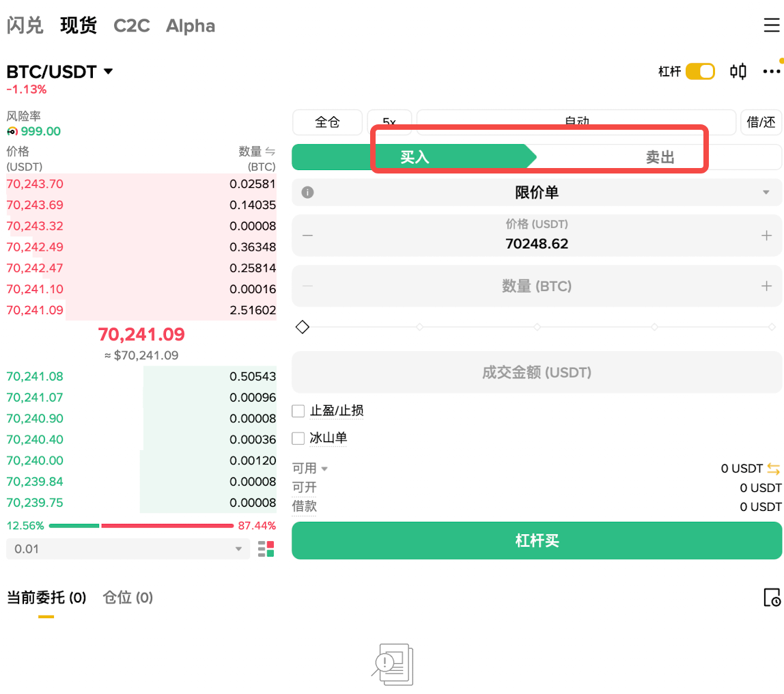This screenshot has width=784, height=694.
Task: Click the 借/还 borrow button
Action: [761, 122]
